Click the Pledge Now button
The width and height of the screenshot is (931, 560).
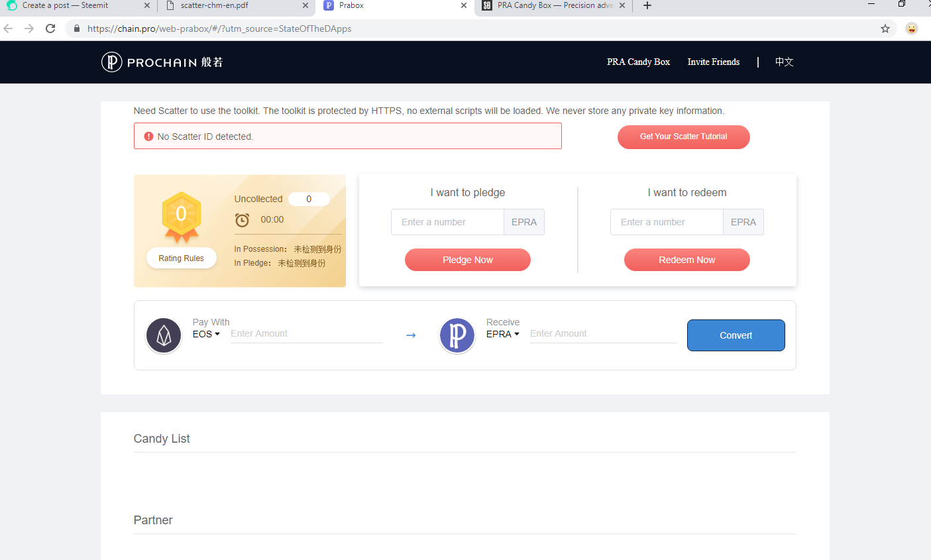tap(468, 260)
